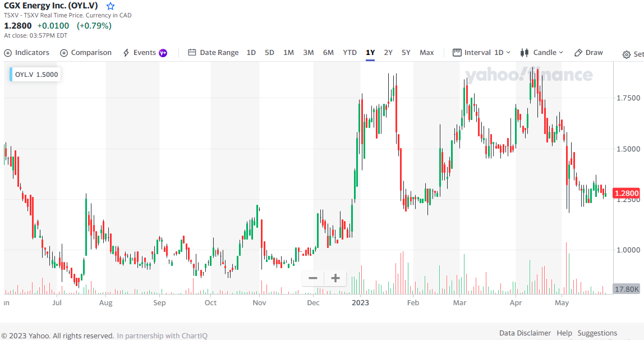Click the purple Y+ premium badge
This screenshot has height=340, width=644.
(x=163, y=53)
